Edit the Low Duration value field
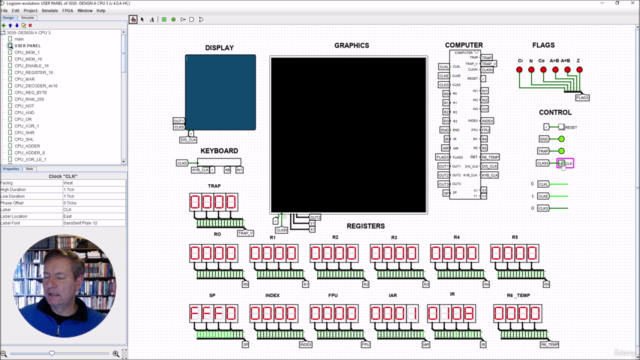640x360 pixels. (94, 196)
